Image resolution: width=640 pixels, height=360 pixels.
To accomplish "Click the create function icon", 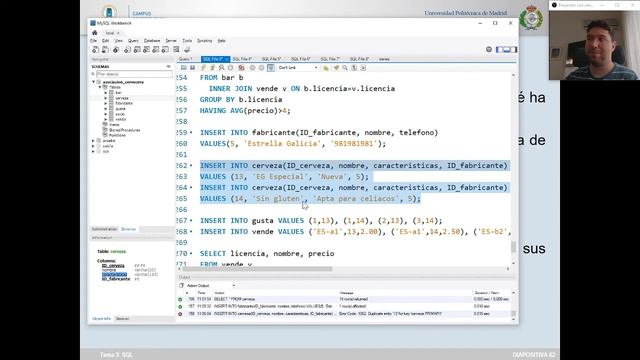I will (x=165, y=49).
